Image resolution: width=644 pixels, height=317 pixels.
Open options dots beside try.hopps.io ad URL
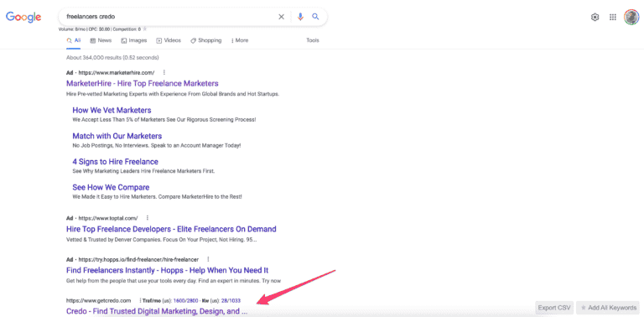(x=208, y=259)
